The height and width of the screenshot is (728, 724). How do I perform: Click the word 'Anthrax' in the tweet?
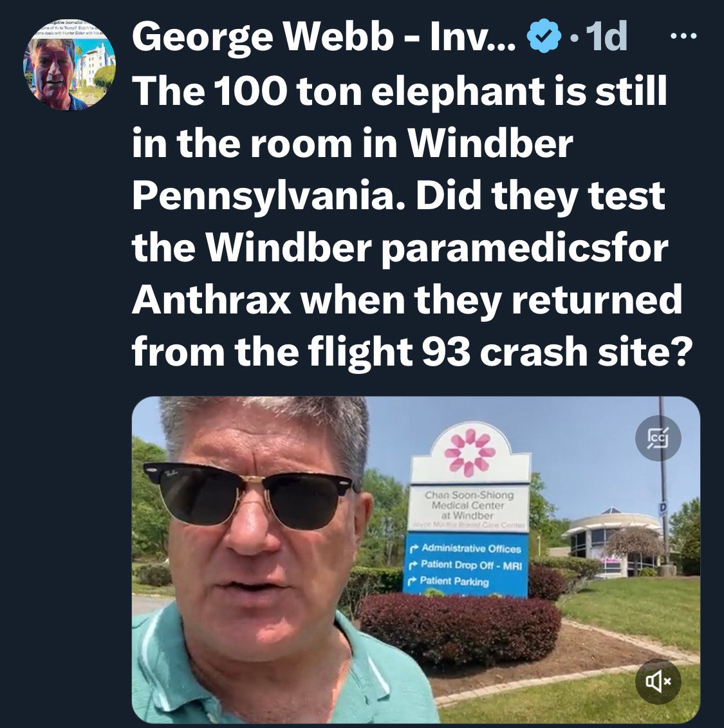pos(212,300)
